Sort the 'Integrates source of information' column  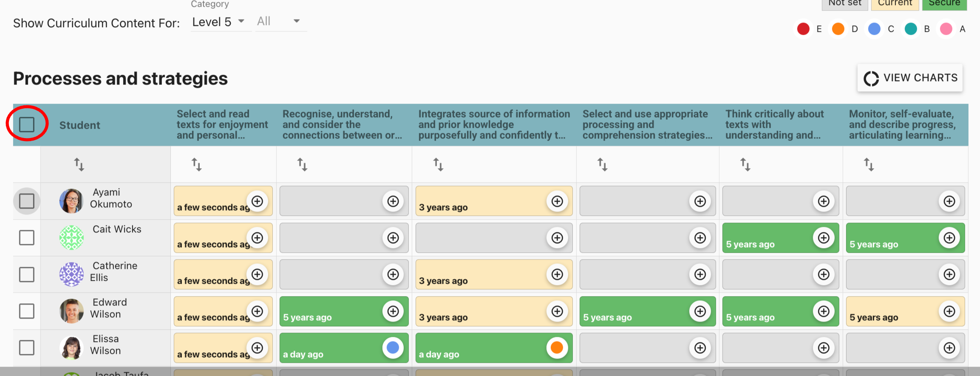coord(438,164)
